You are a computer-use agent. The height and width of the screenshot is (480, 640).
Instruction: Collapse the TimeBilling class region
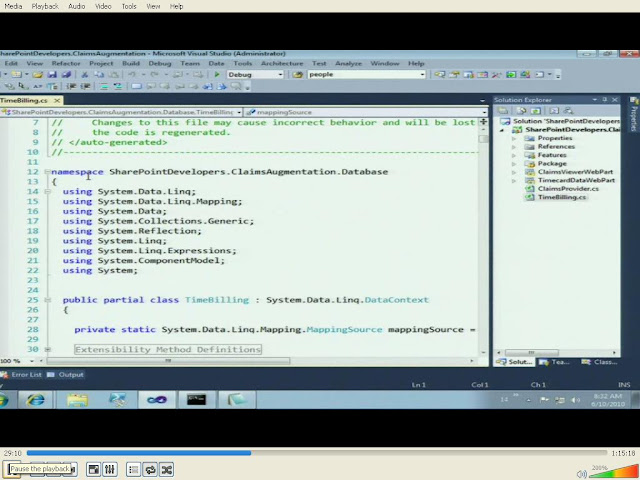(x=47, y=300)
